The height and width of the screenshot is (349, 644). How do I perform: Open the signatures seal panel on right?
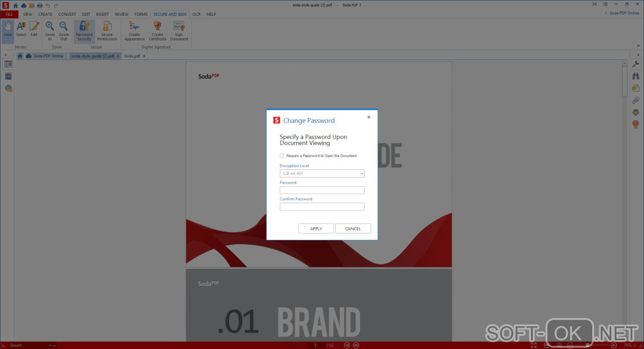636,124
